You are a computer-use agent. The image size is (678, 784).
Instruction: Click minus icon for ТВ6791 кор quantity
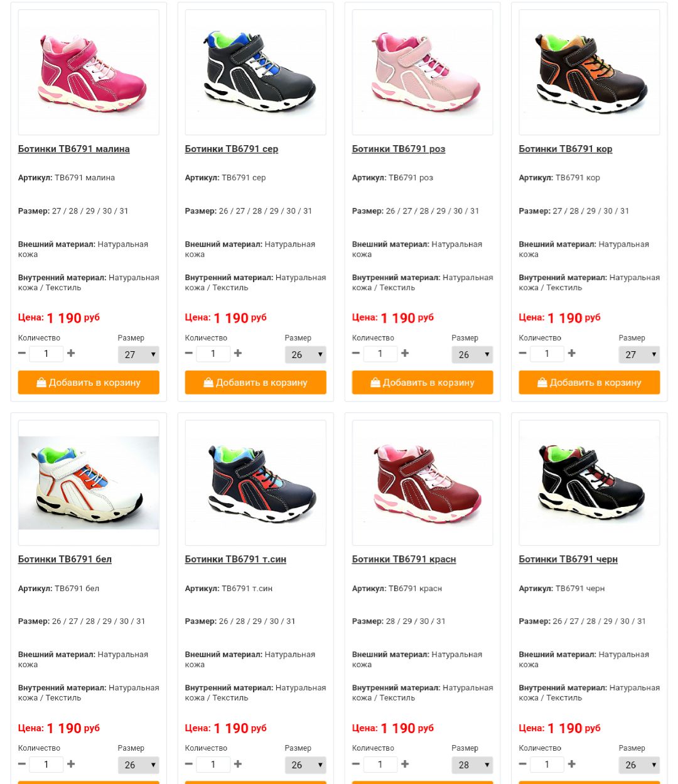pos(523,354)
